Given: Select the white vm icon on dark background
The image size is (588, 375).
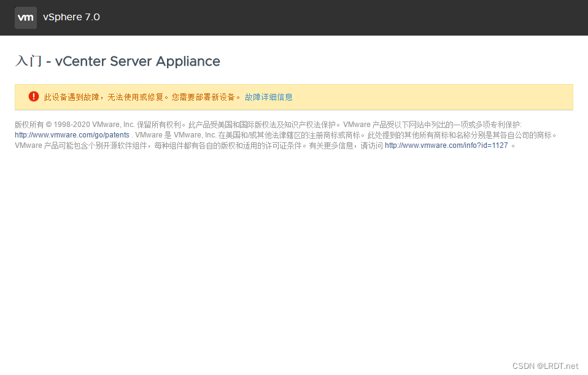Looking at the screenshot, I should 25,17.
